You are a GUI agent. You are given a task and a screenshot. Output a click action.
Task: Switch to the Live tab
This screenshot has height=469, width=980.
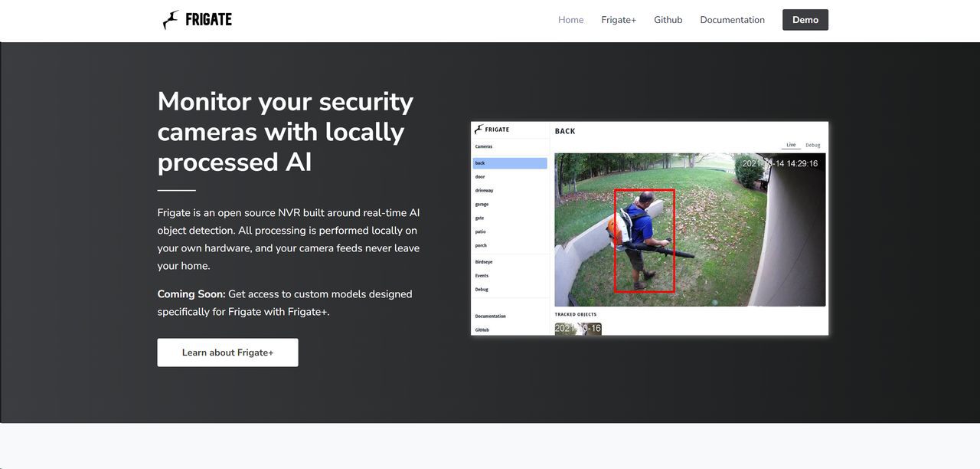click(x=791, y=145)
